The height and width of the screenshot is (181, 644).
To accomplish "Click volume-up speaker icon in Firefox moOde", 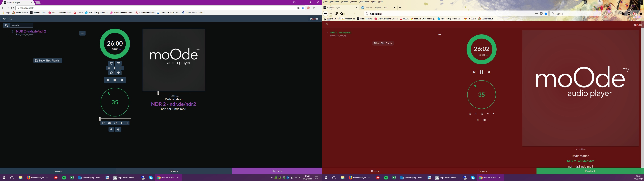I will [x=485, y=120].
